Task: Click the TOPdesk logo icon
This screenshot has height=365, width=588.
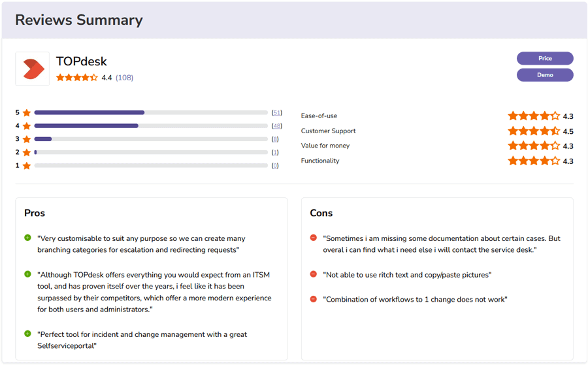Action: pyautogui.click(x=33, y=69)
